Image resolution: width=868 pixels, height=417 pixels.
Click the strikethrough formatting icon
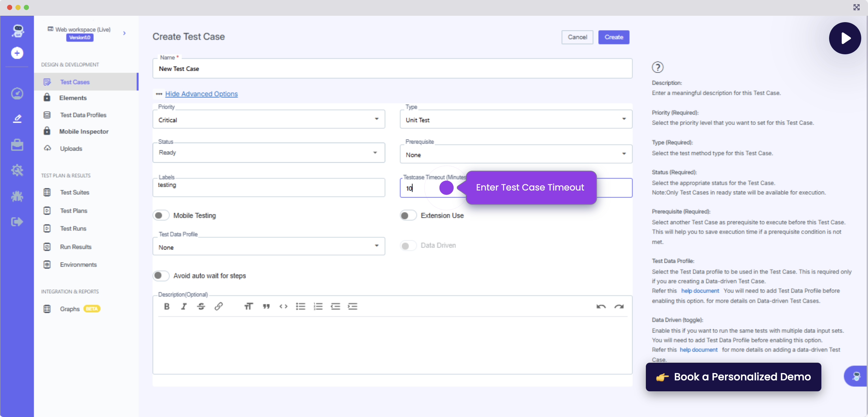click(x=201, y=306)
